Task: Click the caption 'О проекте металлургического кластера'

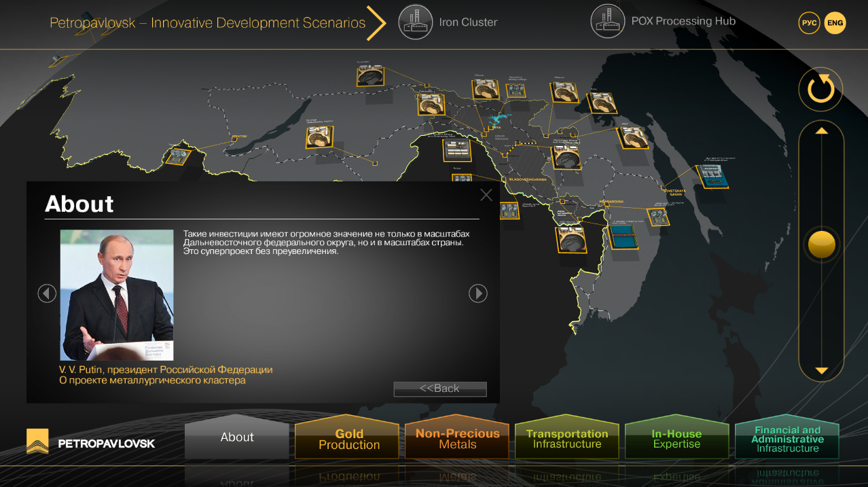Action: point(152,380)
